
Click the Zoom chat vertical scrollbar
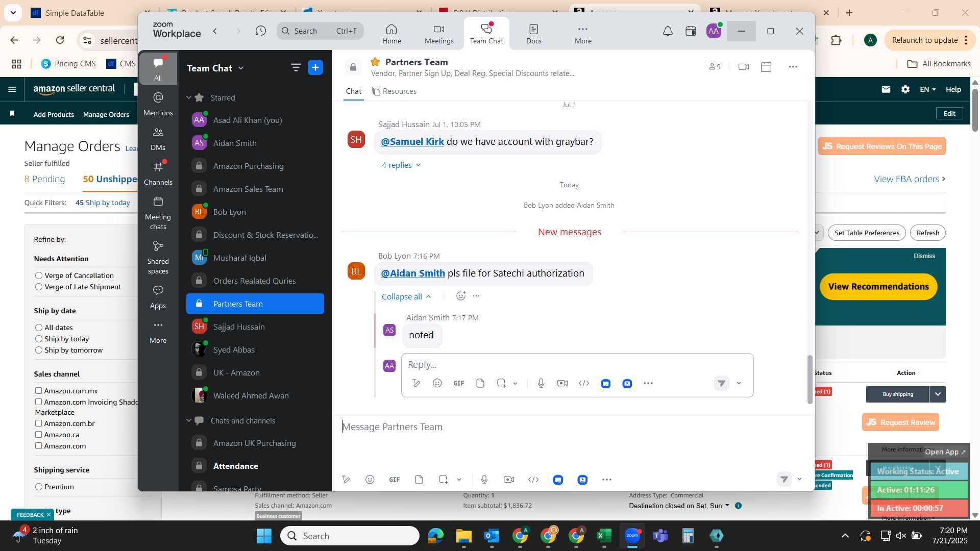(x=810, y=379)
